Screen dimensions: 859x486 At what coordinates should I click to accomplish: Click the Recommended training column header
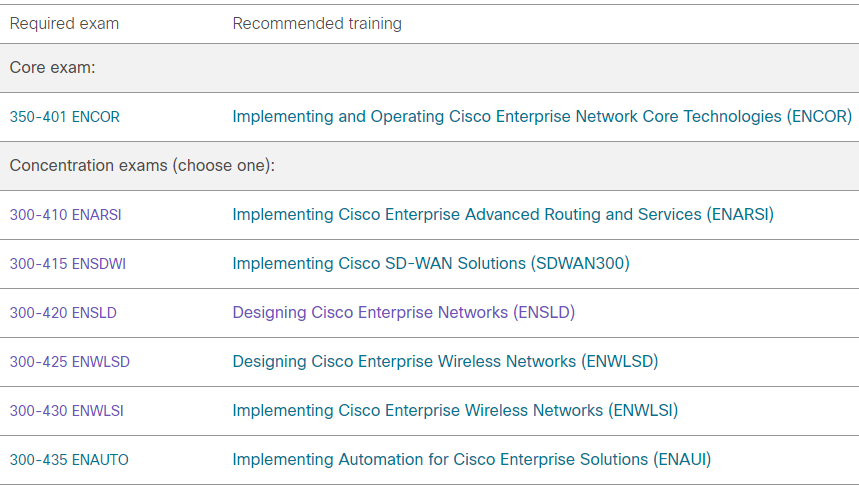[317, 24]
